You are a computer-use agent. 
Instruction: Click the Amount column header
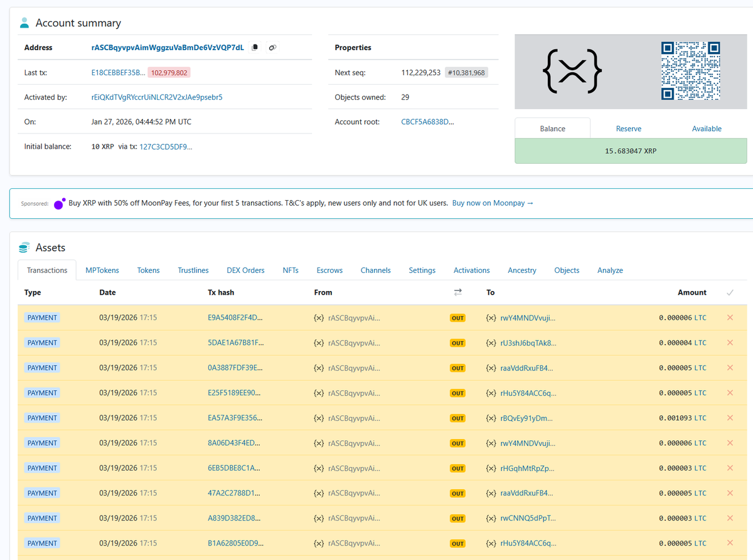692,292
